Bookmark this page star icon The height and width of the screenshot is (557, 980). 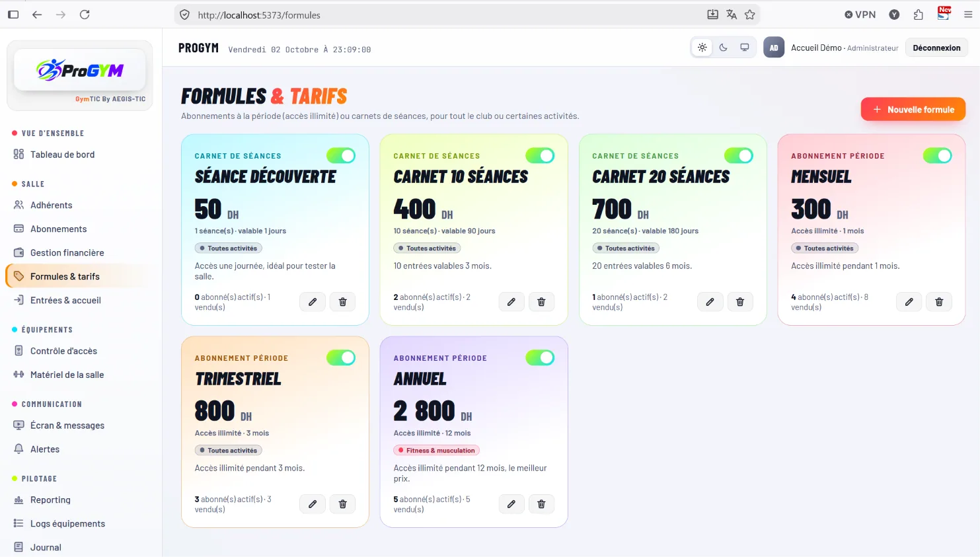(749, 15)
